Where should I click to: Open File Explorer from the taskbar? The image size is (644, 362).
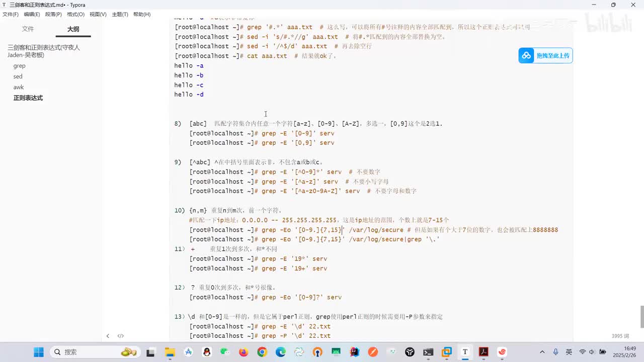click(x=170, y=352)
